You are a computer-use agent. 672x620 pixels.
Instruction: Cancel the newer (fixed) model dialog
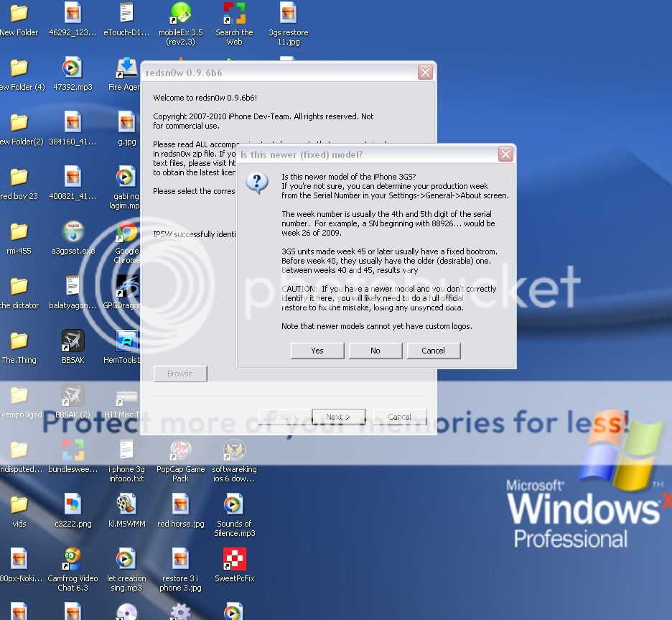(x=434, y=351)
